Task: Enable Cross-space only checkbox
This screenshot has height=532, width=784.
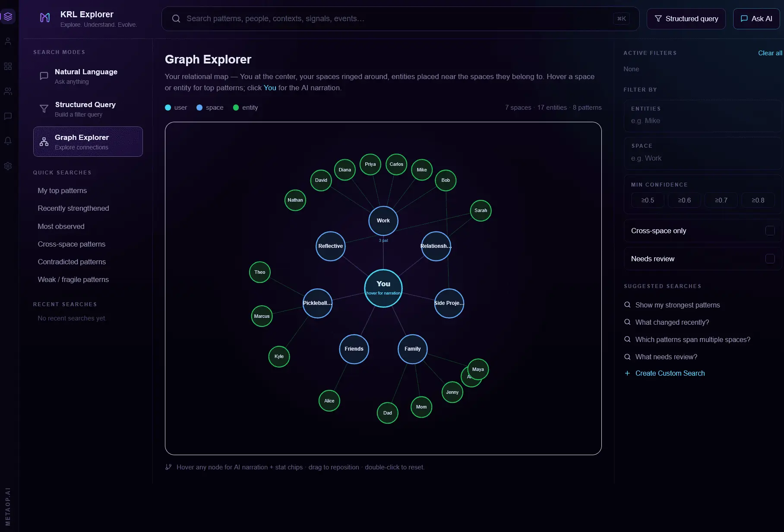Action: (x=770, y=231)
